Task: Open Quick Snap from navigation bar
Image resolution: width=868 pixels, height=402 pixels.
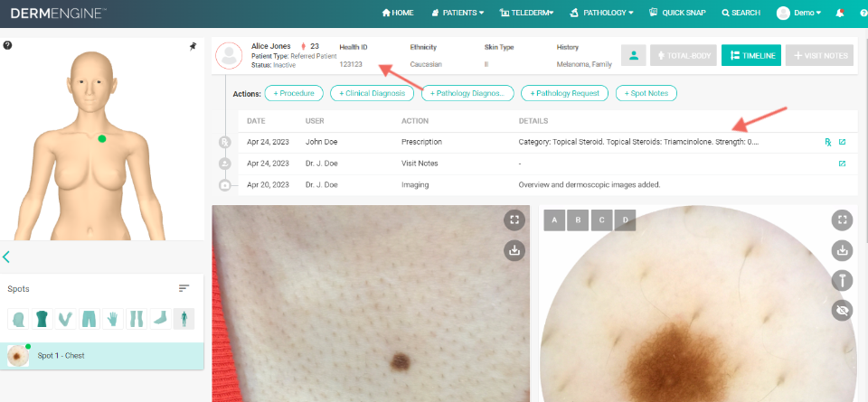Action: [x=677, y=13]
